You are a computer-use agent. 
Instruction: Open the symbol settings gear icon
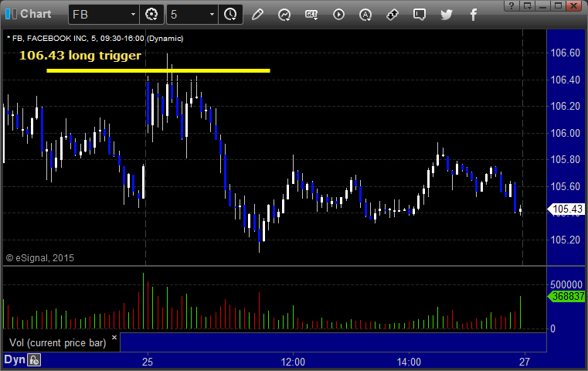(151, 15)
